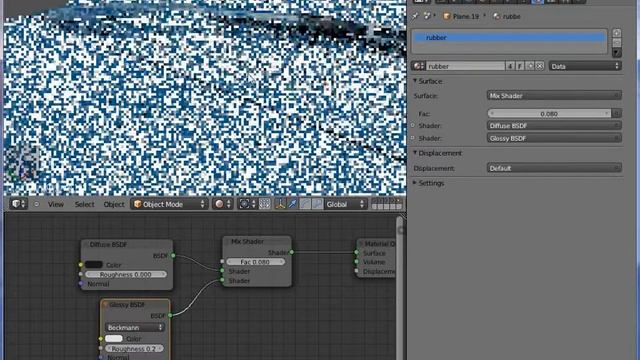Enable the translate manipulator arrow
The image size is (640, 360).
293,204
